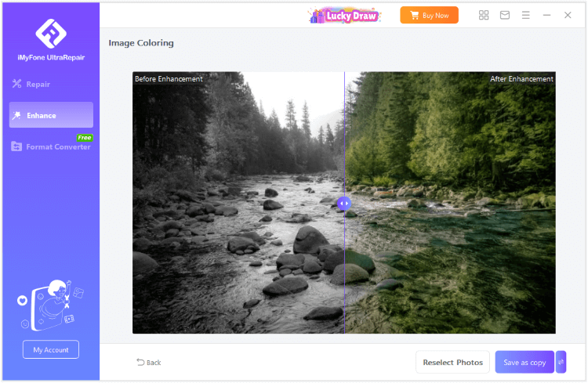This screenshot has height=383, width=588.
Task: Expand the Save as copy options arrow
Action: [561, 362]
